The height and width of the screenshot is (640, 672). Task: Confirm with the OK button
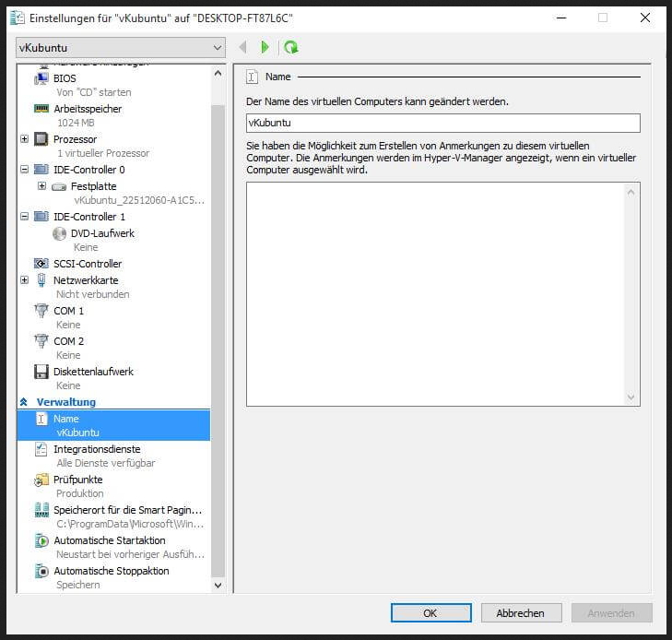[431, 613]
